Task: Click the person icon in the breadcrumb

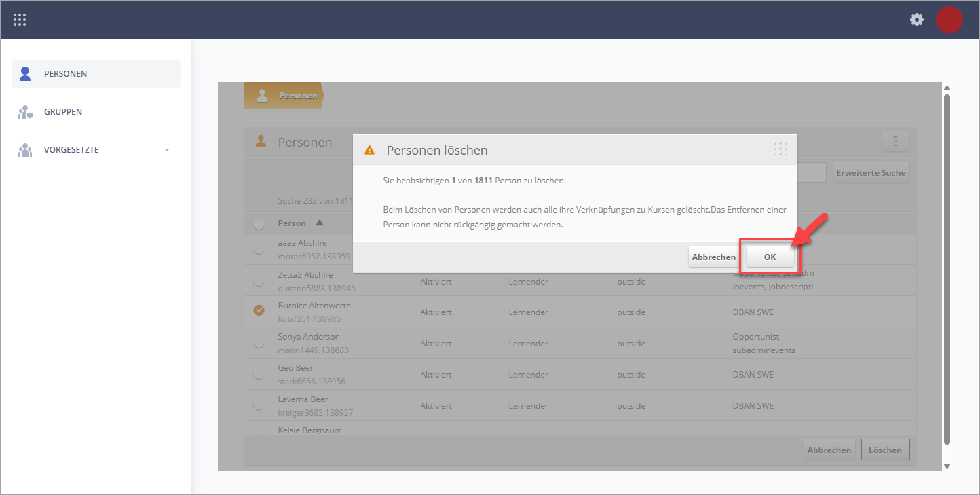Action: (x=262, y=96)
